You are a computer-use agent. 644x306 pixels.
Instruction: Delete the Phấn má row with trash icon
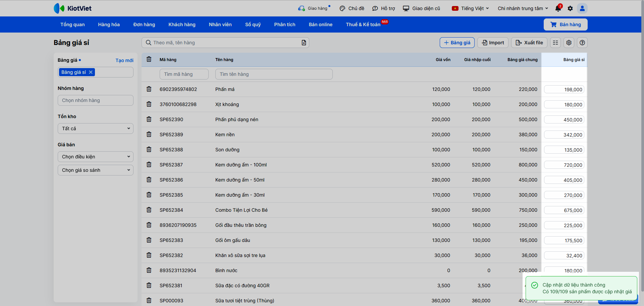pyautogui.click(x=149, y=89)
